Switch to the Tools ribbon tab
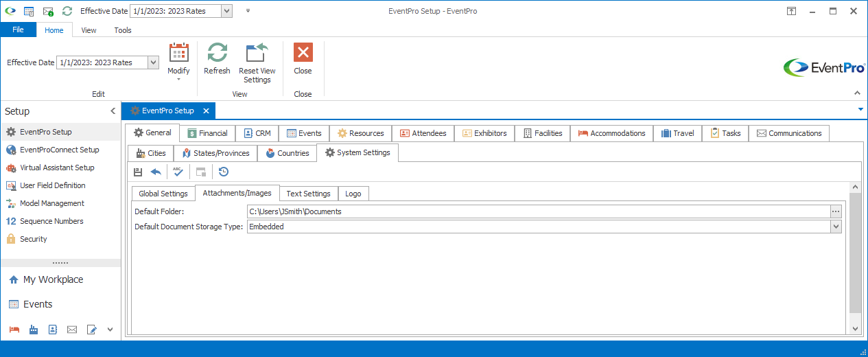This screenshot has width=868, height=357. (x=123, y=30)
